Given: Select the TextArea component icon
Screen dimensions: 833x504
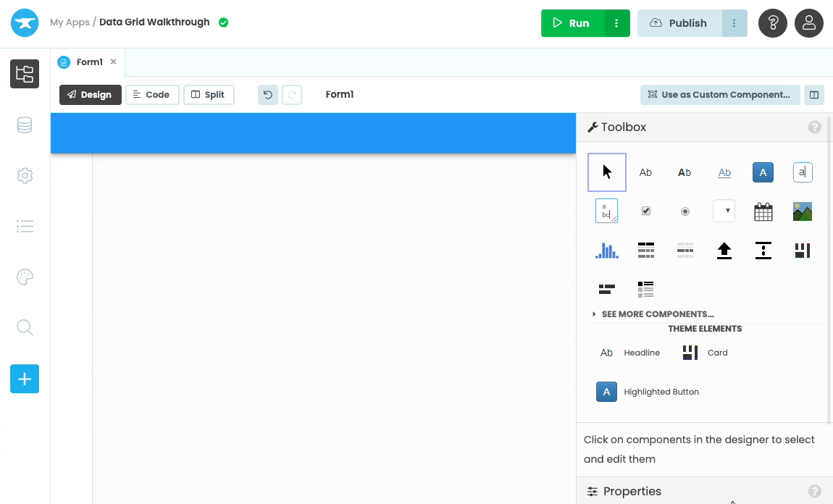Looking at the screenshot, I should point(607,211).
